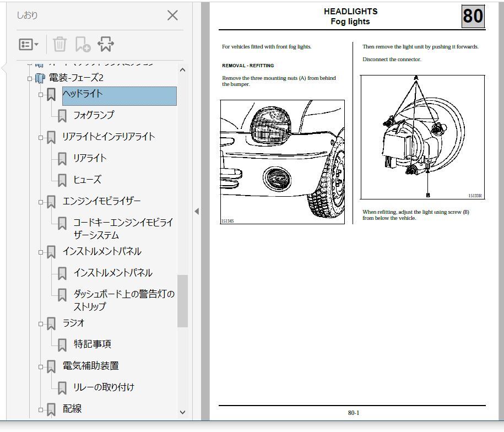504x432 pixels.
Task: Collapse the エンジンイモビライザー node
Action: [x=41, y=202]
